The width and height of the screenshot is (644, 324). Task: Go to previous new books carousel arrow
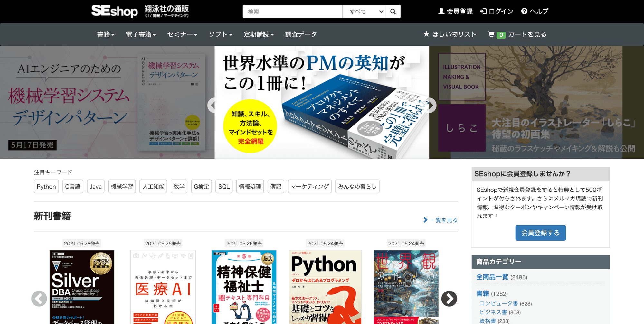click(x=39, y=299)
